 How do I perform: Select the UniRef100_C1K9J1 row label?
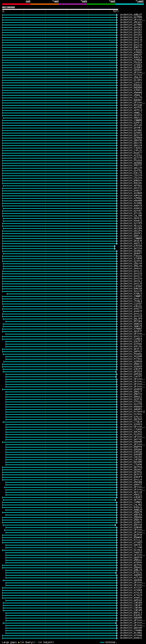pyautogui.click(x=131, y=82)
